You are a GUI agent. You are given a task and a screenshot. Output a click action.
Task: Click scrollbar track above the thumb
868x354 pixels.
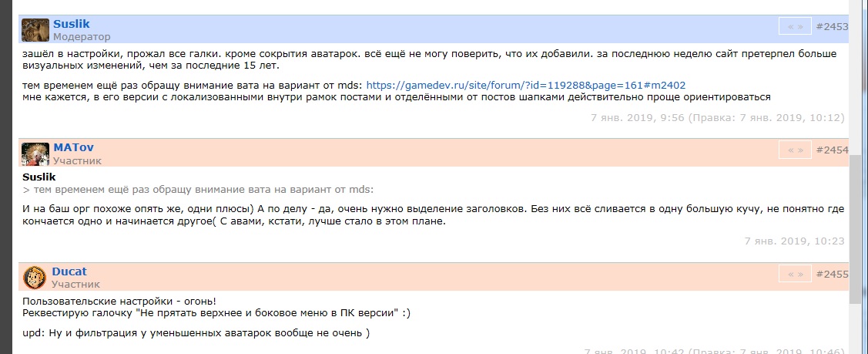(x=856, y=77)
